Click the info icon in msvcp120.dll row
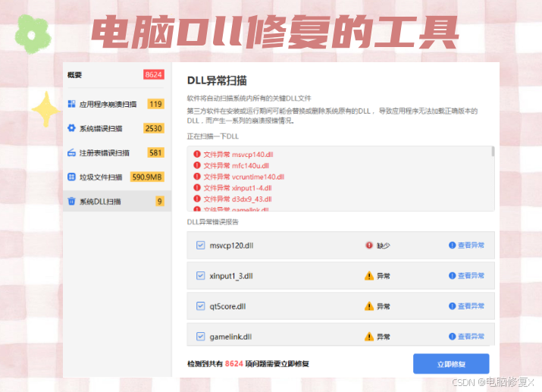The image size is (542, 392). coord(452,245)
